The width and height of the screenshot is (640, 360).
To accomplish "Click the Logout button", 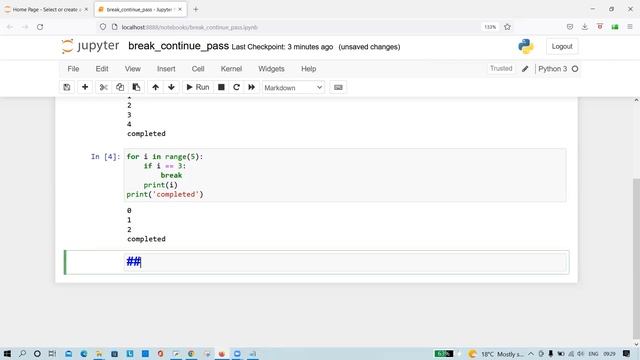I will pyautogui.click(x=562, y=47).
